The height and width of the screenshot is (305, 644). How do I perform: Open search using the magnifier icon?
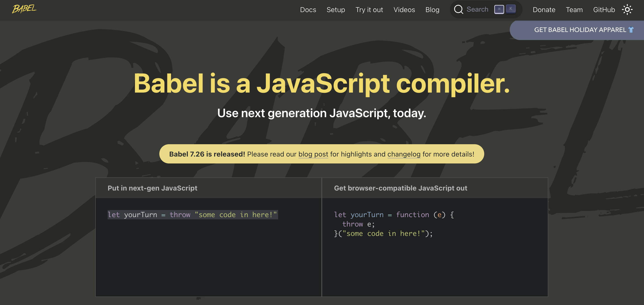pyautogui.click(x=458, y=9)
